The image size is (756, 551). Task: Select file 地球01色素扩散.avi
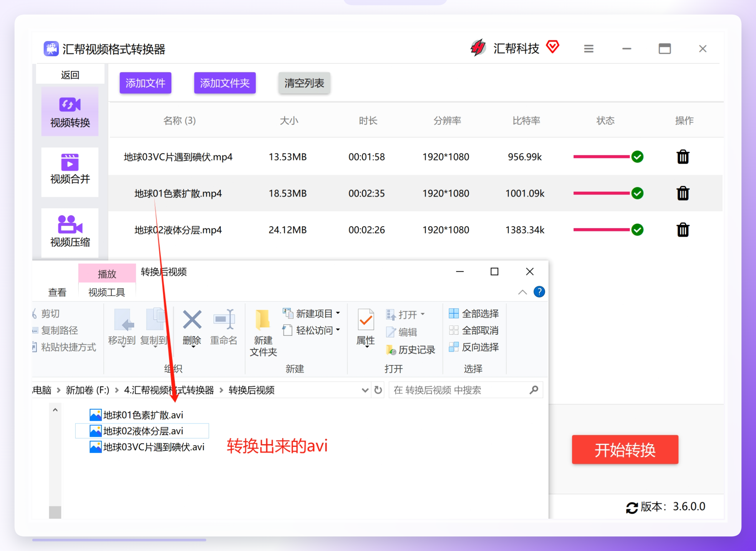[137, 415]
